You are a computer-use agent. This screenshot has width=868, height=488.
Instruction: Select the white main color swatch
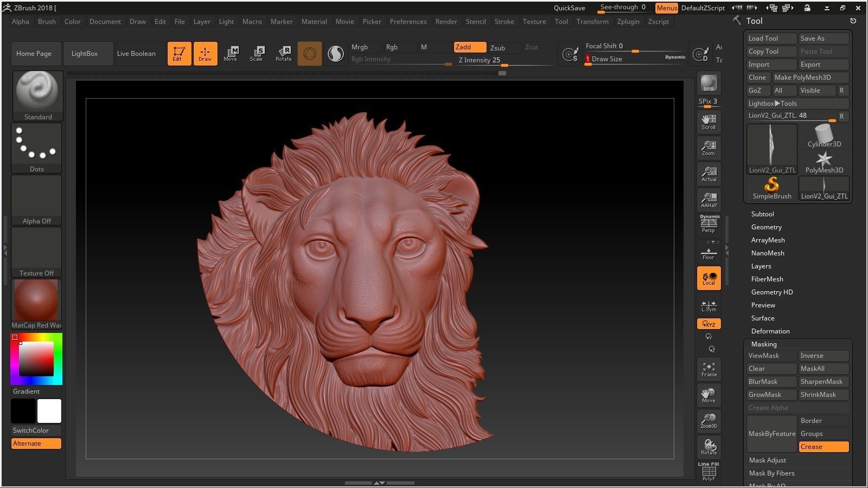click(x=49, y=411)
